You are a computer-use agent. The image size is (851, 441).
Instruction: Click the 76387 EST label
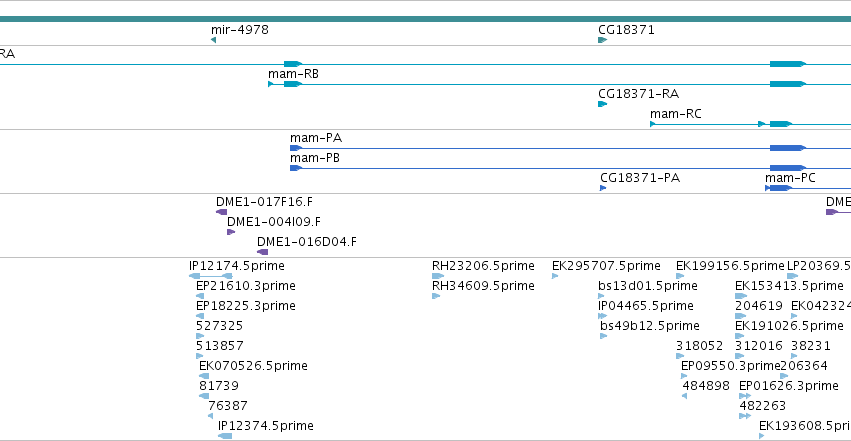(x=228, y=406)
